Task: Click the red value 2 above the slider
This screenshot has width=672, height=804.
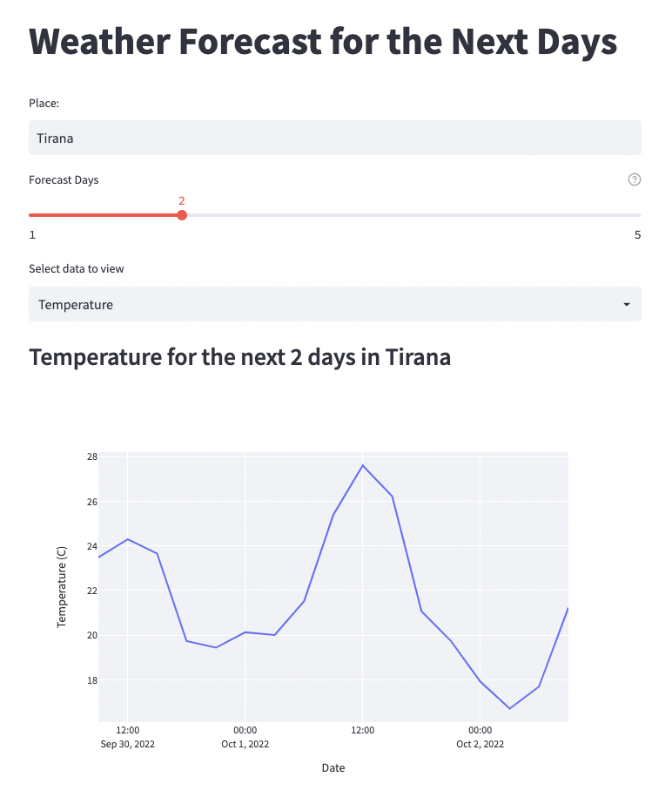Action: 182,200
